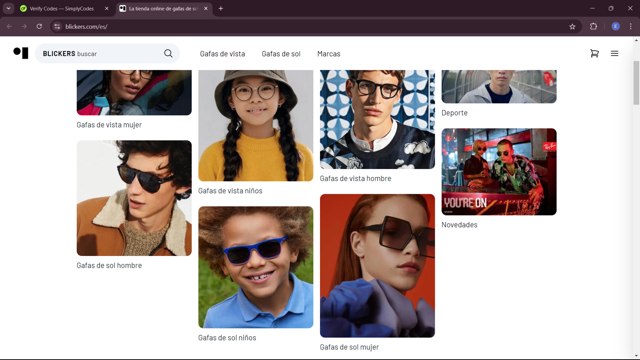Select the La tienda online de gafas tab

pos(162,8)
